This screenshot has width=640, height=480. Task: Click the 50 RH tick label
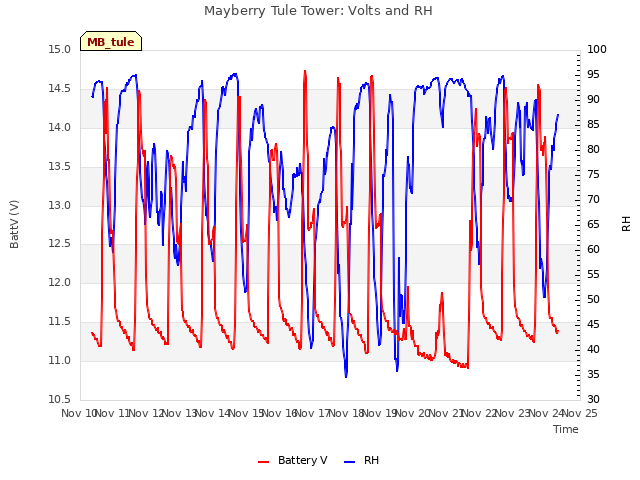(x=593, y=300)
